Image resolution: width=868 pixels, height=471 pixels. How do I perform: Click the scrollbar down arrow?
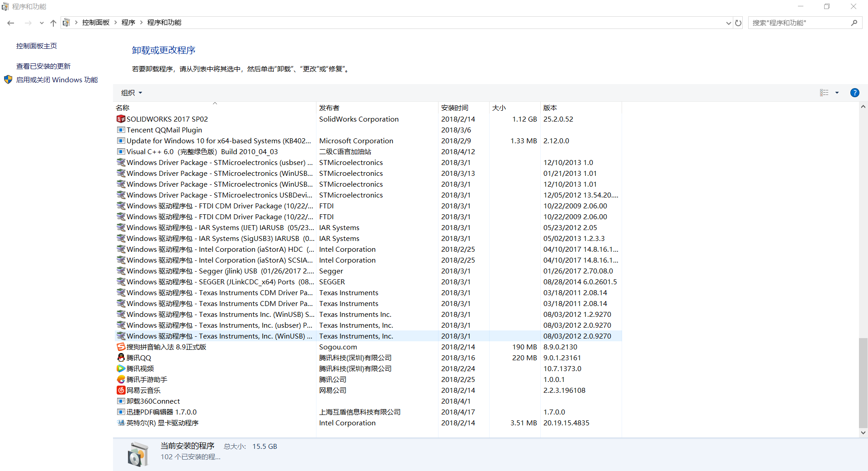pyautogui.click(x=863, y=433)
